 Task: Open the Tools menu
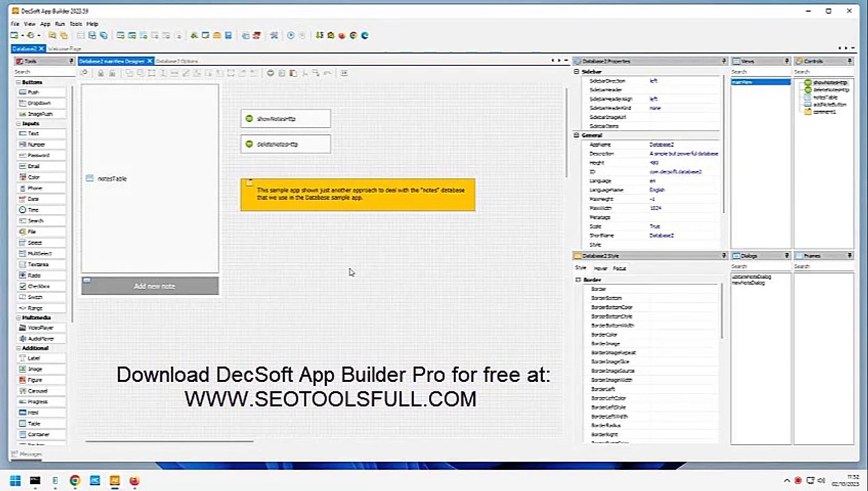point(76,24)
